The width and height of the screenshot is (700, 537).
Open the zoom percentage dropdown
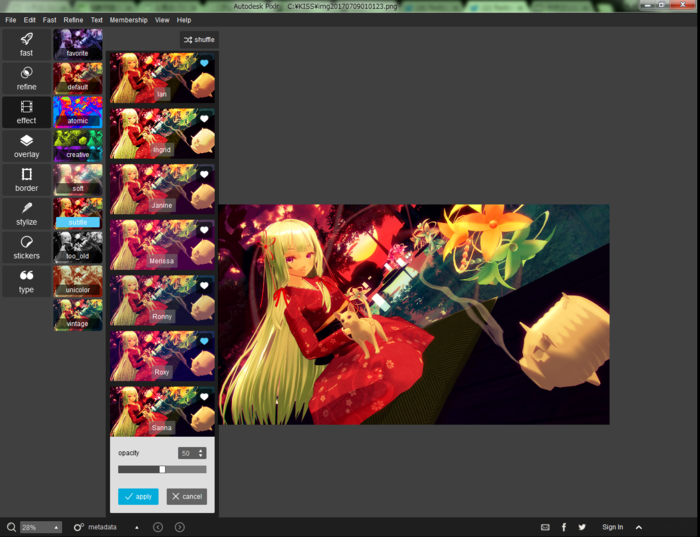[56, 528]
